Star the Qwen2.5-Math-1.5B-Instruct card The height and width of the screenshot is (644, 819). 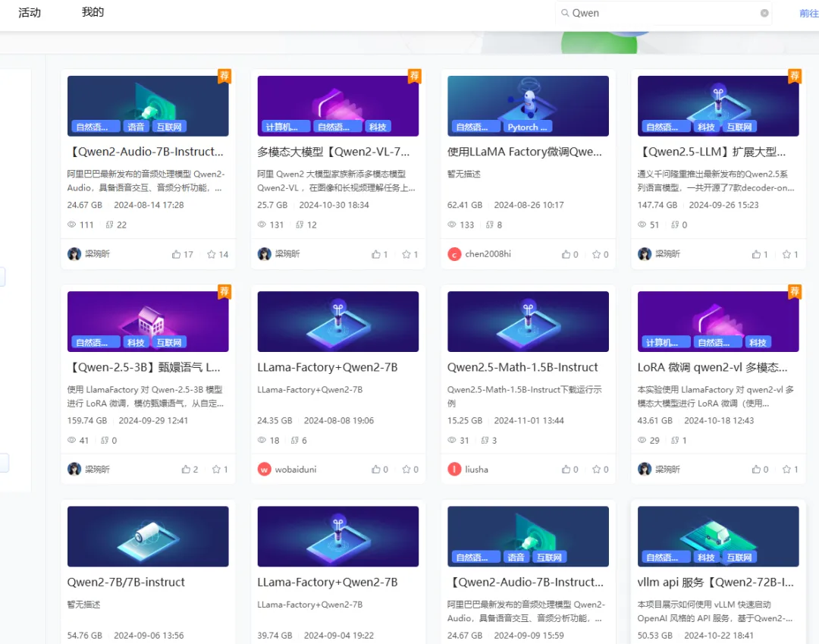point(597,470)
